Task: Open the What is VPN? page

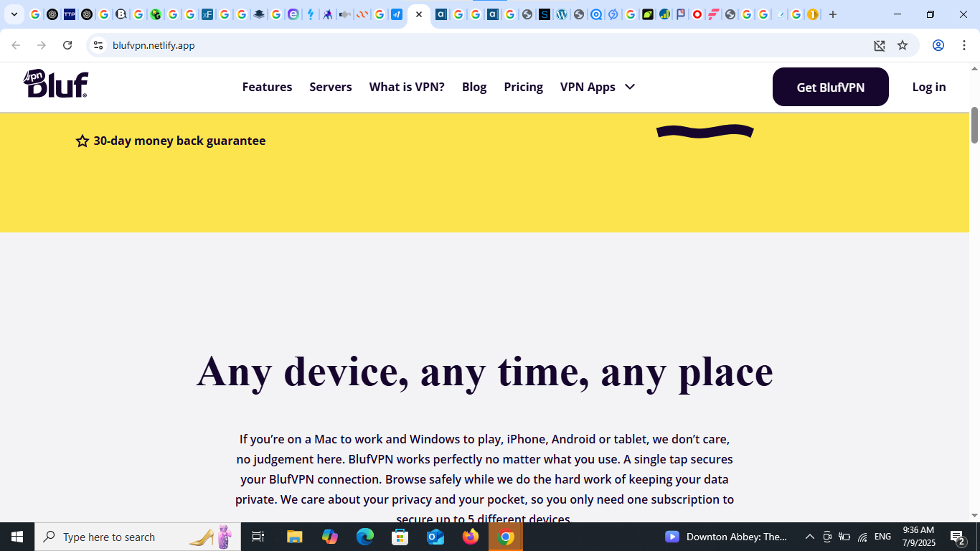Action: point(407,87)
